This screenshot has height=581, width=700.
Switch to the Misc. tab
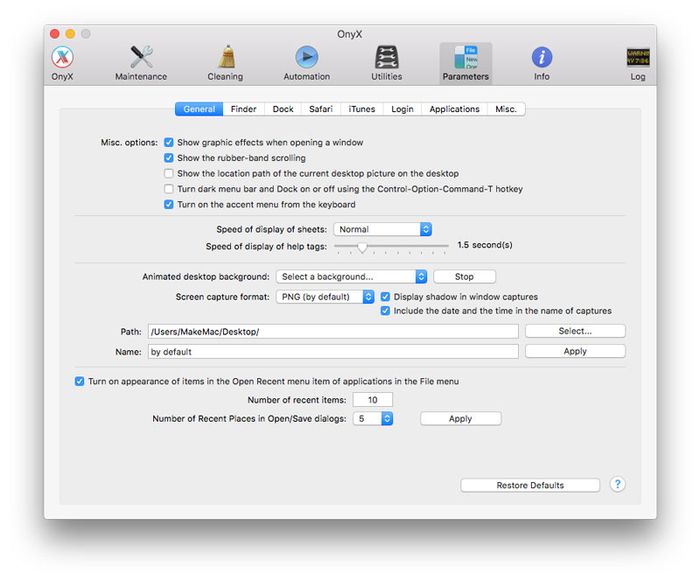[x=506, y=109]
